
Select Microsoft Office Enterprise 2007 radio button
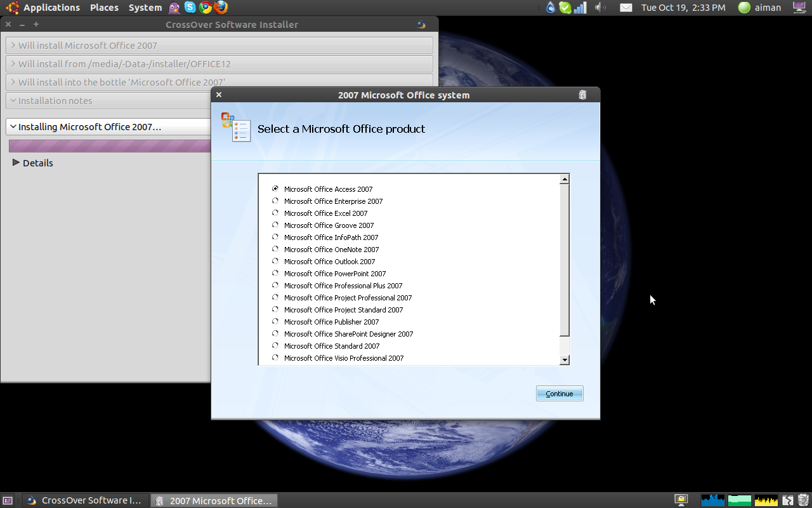275,201
